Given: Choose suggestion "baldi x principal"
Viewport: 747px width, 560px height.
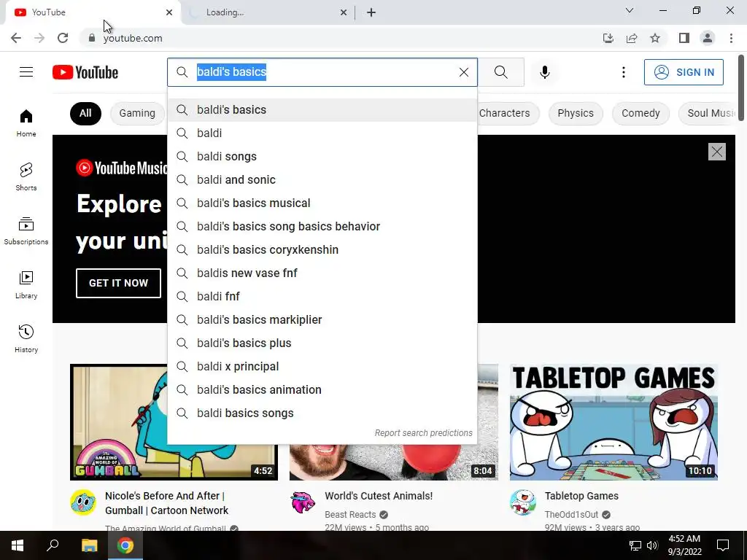Looking at the screenshot, I should pos(322,367).
